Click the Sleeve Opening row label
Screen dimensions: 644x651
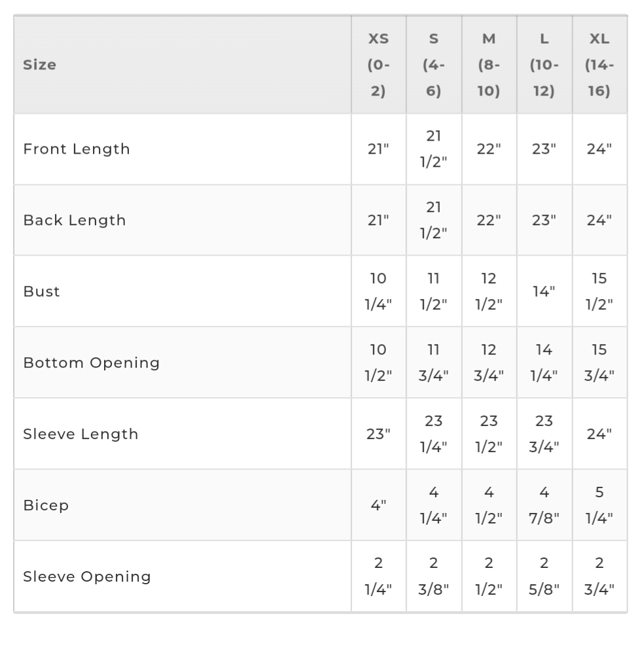tap(87, 577)
